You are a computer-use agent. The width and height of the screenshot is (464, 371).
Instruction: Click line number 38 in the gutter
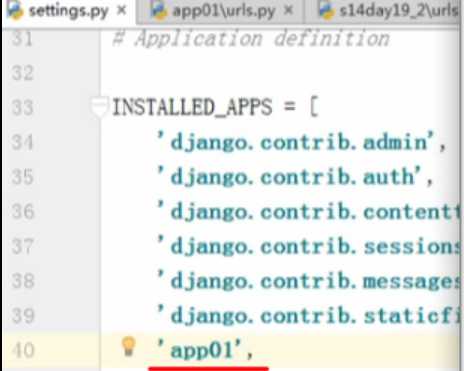[22, 281]
